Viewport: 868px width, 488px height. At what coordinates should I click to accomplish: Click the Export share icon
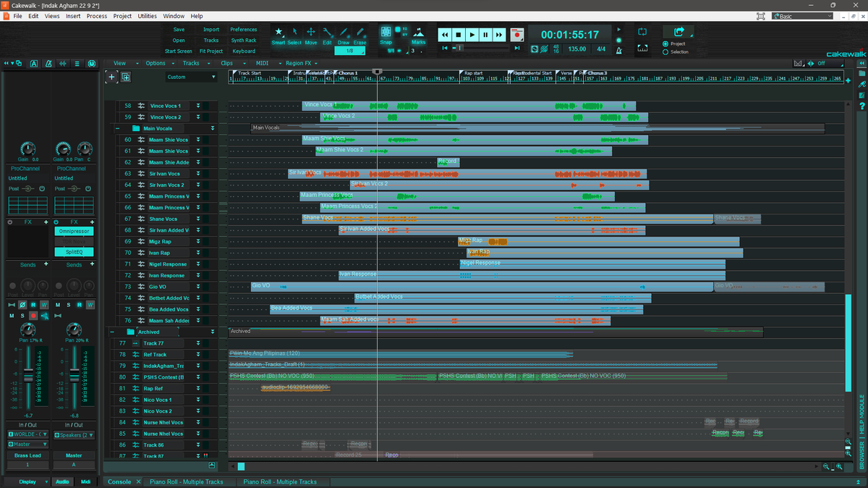click(678, 32)
